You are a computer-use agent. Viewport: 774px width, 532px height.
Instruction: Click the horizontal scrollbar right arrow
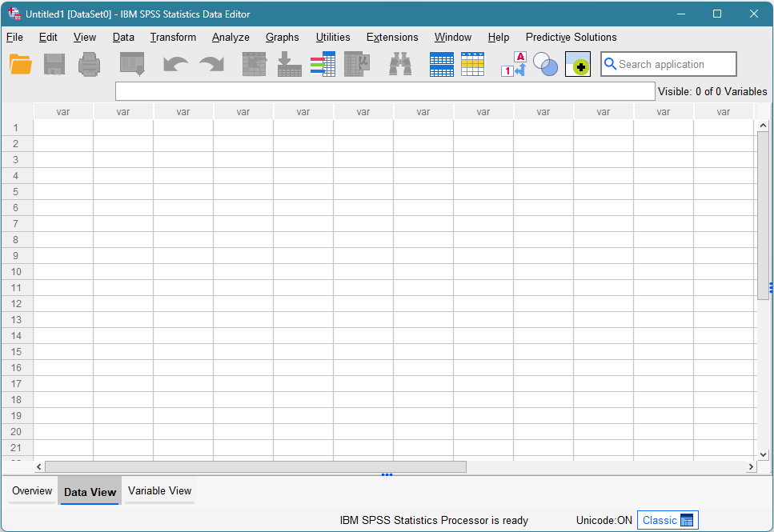point(751,466)
